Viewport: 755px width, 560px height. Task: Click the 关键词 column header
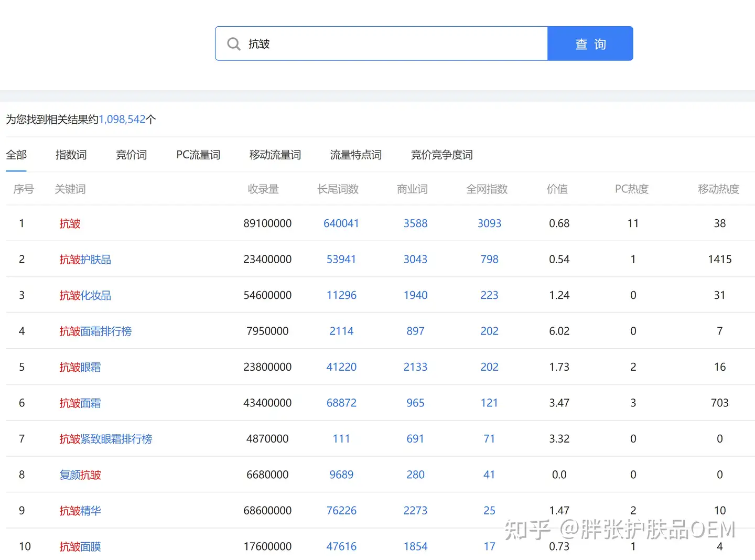click(x=70, y=189)
